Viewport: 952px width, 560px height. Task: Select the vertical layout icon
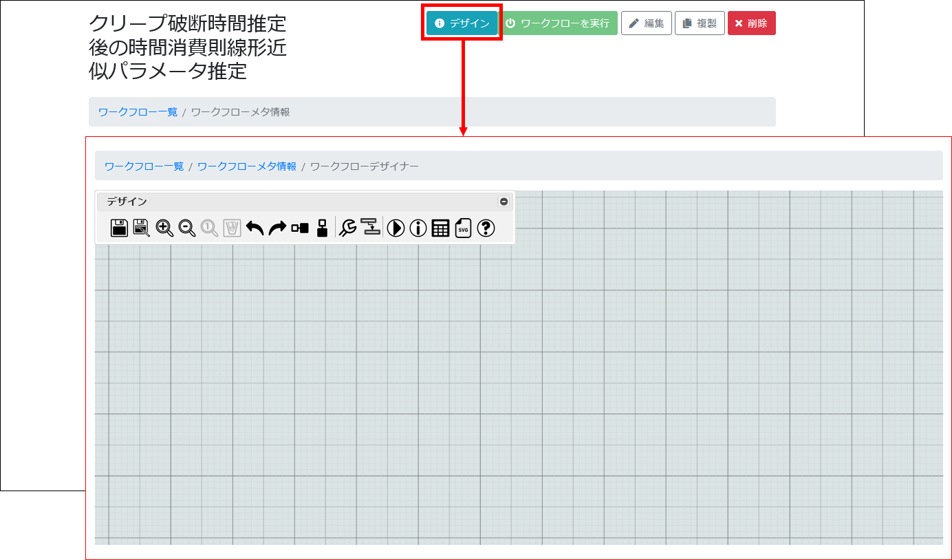[322, 228]
